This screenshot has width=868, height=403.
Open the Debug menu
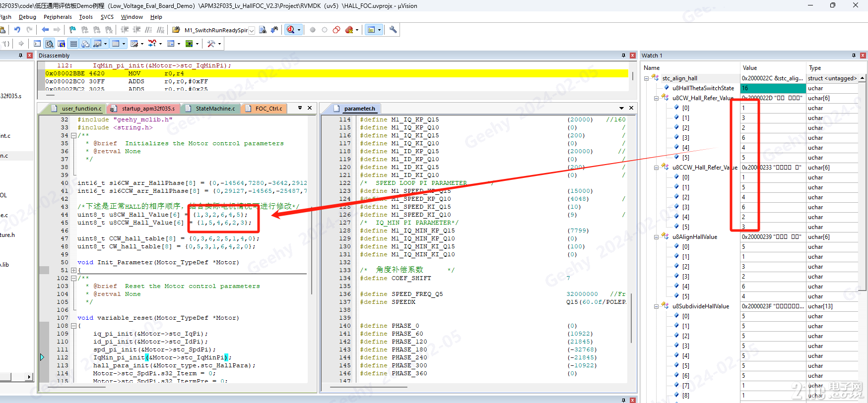(x=27, y=17)
